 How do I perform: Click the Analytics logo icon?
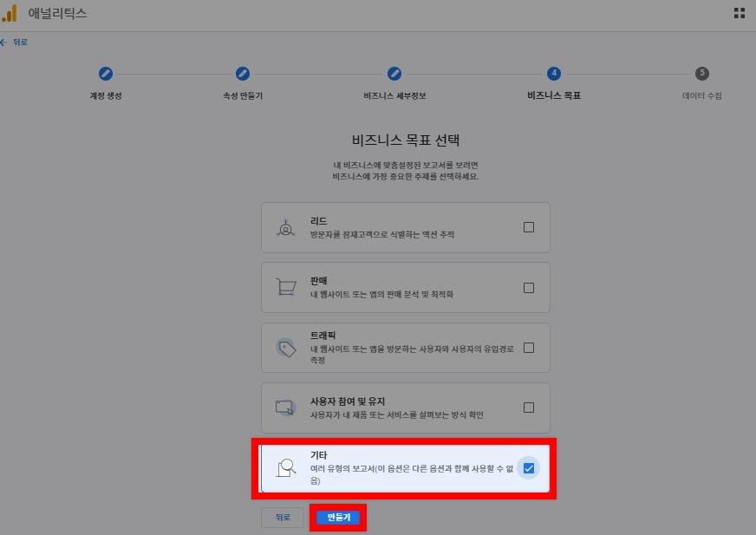pyautogui.click(x=10, y=13)
